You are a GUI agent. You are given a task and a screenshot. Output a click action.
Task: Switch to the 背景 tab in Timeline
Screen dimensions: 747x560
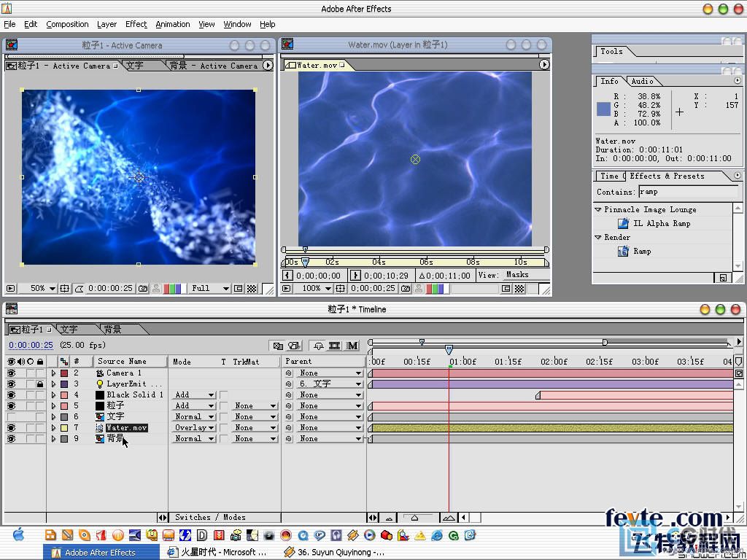coord(113,329)
